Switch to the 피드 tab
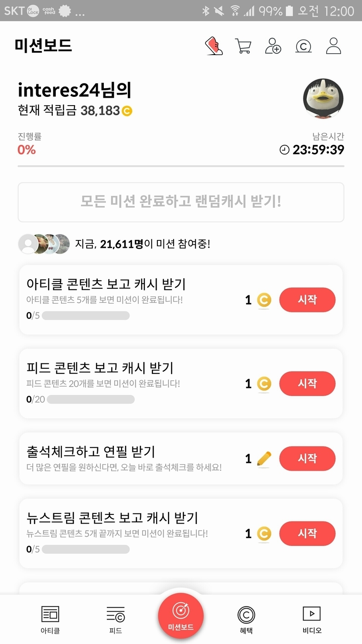Image resolution: width=362 pixels, height=644 pixels. coord(116,619)
